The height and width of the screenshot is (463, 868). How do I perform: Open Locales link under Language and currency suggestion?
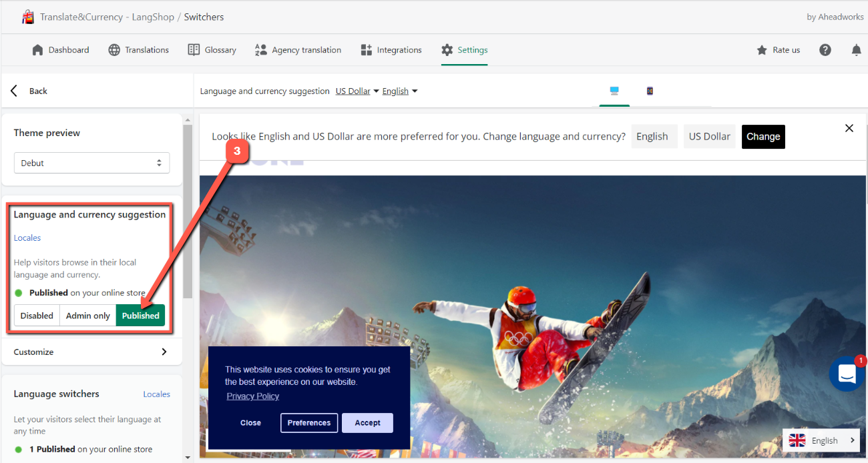(x=27, y=238)
